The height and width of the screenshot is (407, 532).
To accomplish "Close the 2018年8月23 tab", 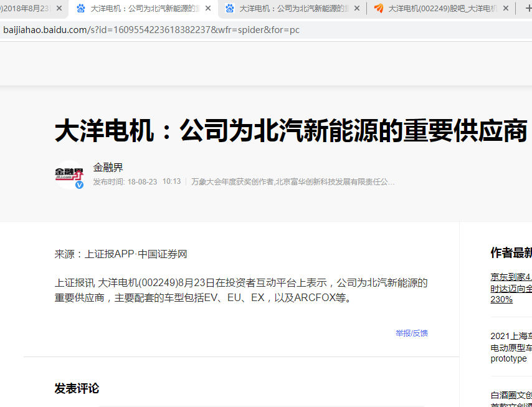I will (x=59, y=9).
